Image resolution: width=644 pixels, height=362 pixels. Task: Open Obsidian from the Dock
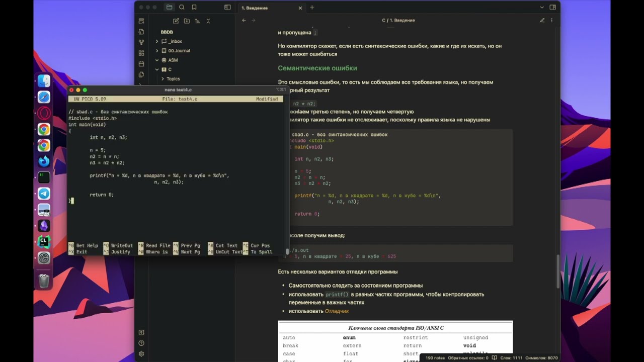(44, 226)
